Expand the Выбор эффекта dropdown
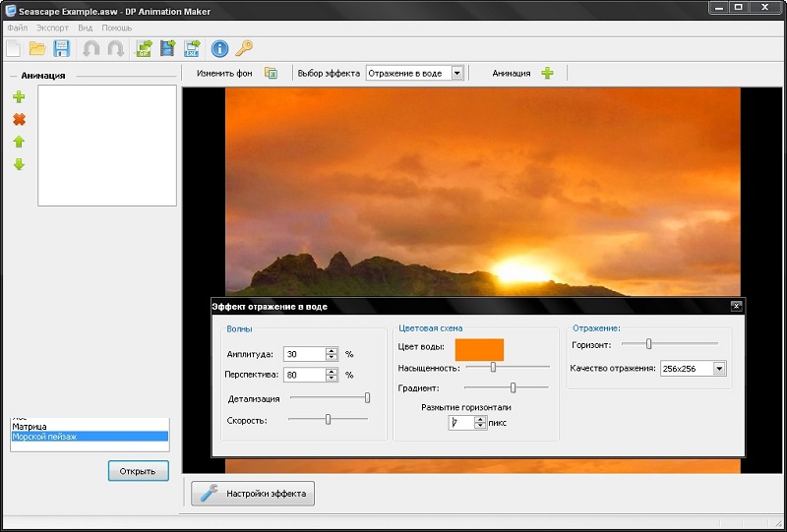The width and height of the screenshot is (787, 532). 456,74
